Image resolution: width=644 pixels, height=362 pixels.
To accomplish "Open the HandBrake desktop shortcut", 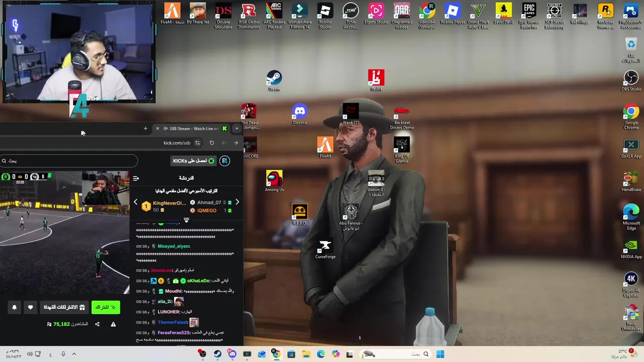I will pos(631,181).
